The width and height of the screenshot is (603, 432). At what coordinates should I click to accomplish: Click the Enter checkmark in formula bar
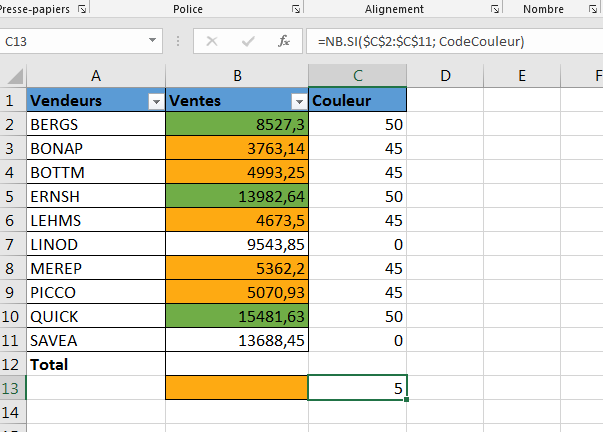coord(248,41)
